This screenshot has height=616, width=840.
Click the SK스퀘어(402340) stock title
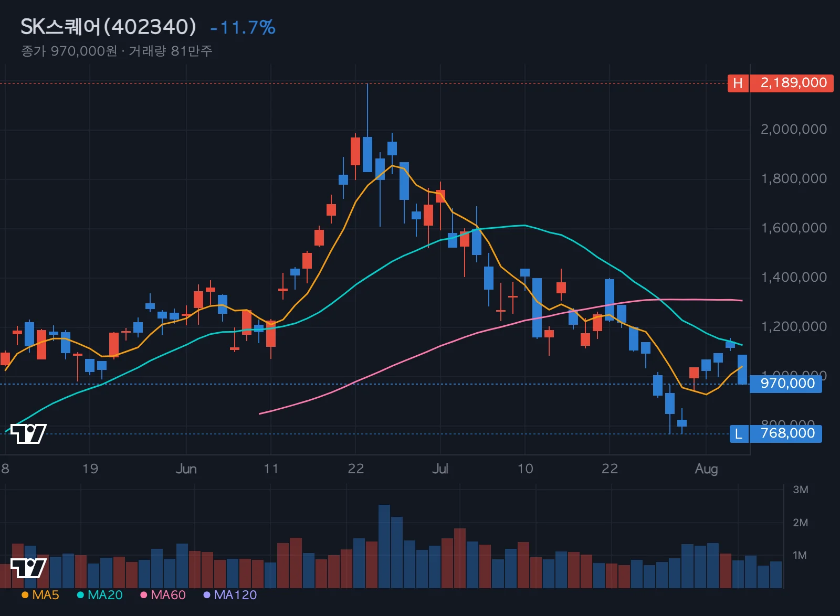[108, 27]
